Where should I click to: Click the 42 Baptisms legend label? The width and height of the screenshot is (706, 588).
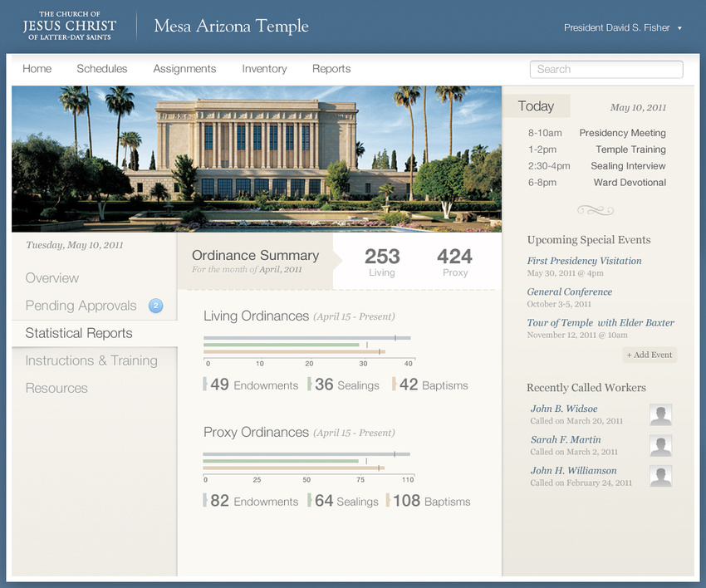[434, 385]
